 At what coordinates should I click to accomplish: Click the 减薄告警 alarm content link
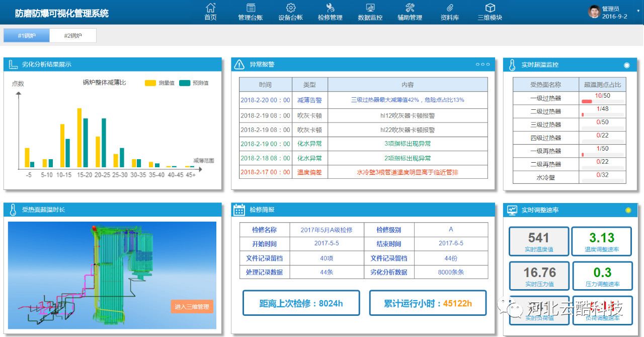[x=408, y=100]
